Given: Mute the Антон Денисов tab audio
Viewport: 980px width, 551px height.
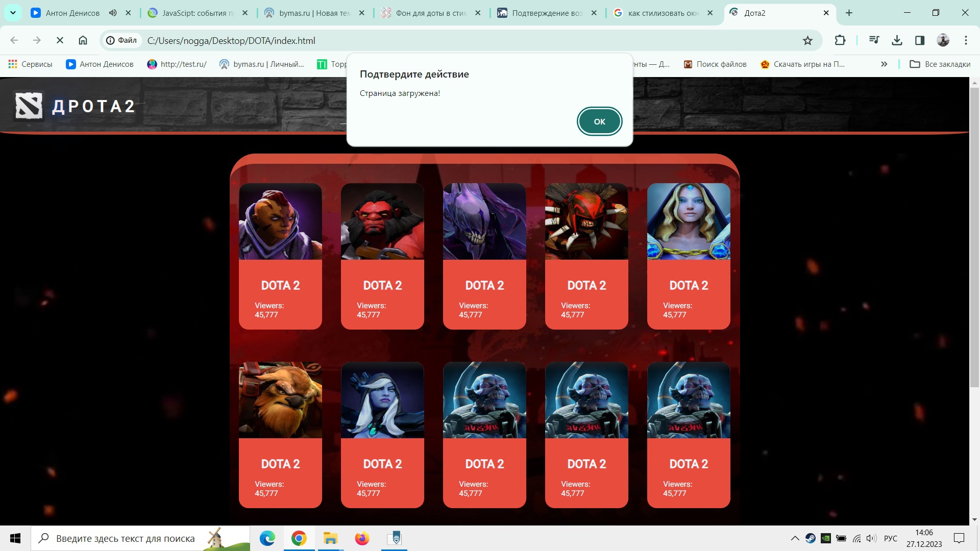Looking at the screenshot, I should (x=113, y=13).
